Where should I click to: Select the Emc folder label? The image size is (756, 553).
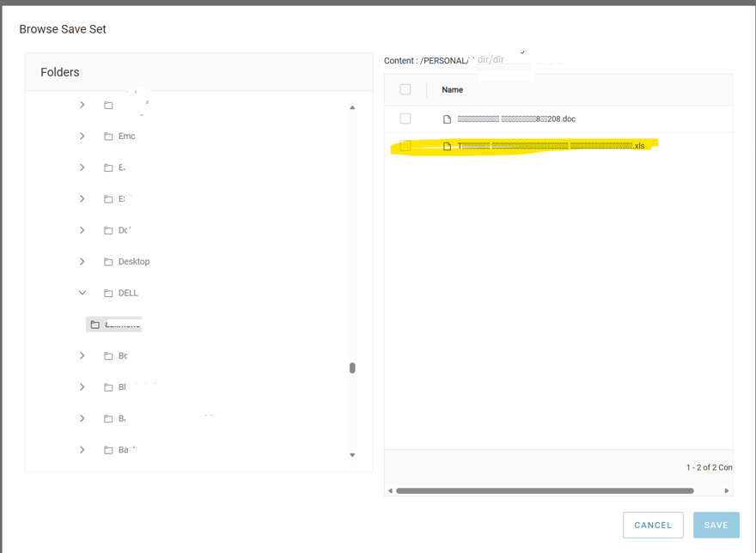[x=127, y=136]
